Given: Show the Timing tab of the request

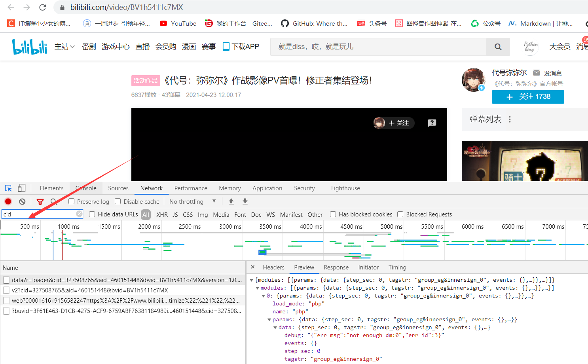Looking at the screenshot, I should (x=397, y=267).
